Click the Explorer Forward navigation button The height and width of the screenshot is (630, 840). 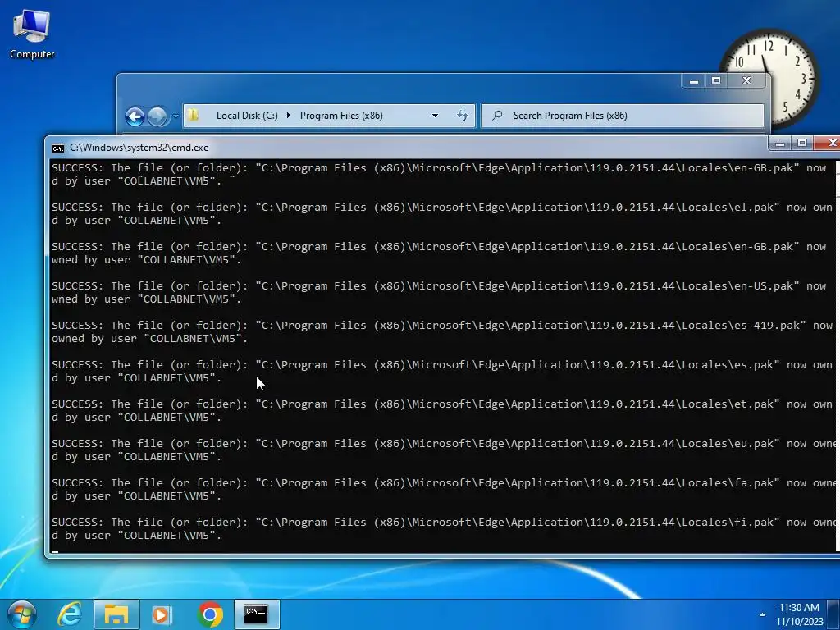click(x=157, y=116)
